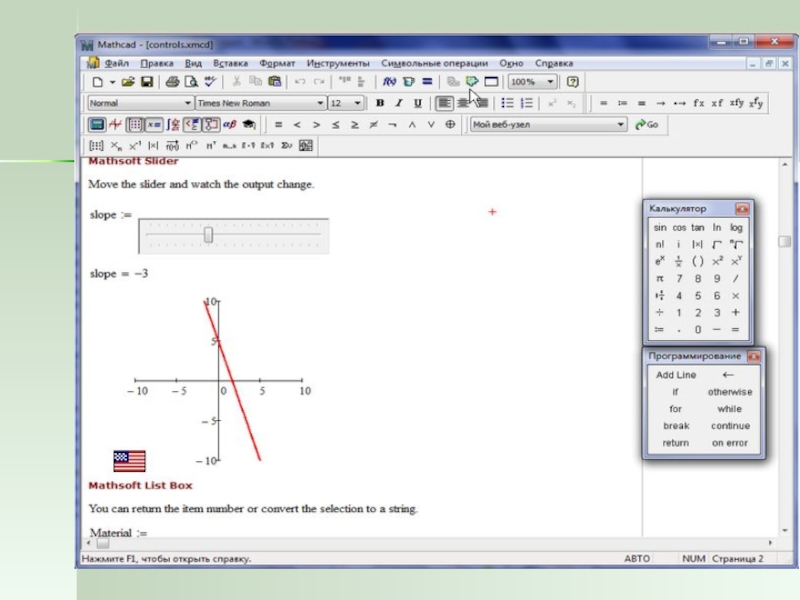Click the help question mark icon

click(x=573, y=82)
